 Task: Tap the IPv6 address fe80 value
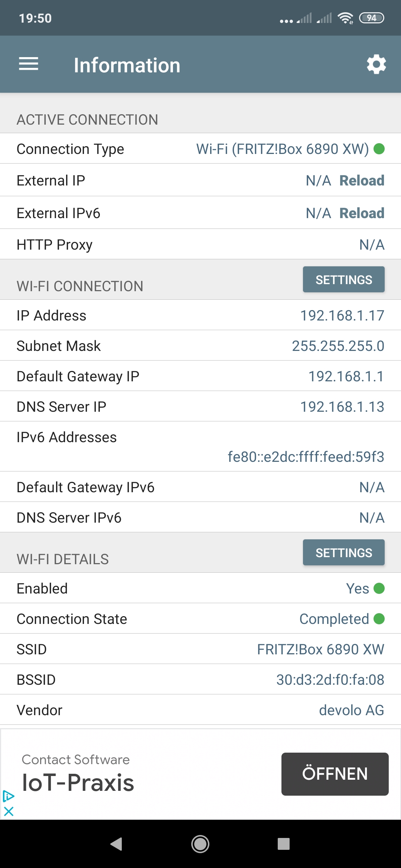pyautogui.click(x=306, y=457)
